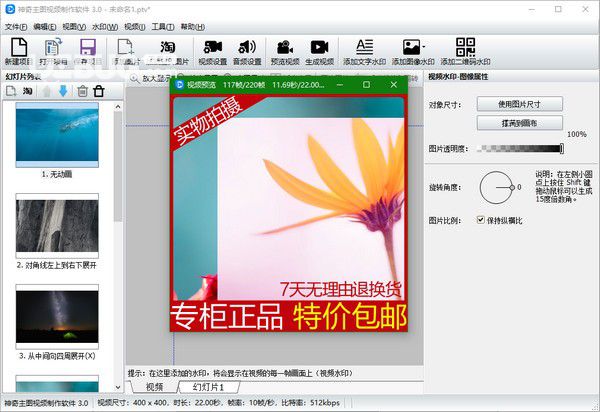The width and height of the screenshot is (600, 412).
Task: Clear all slides with black trash icon
Action: [x=99, y=91]
